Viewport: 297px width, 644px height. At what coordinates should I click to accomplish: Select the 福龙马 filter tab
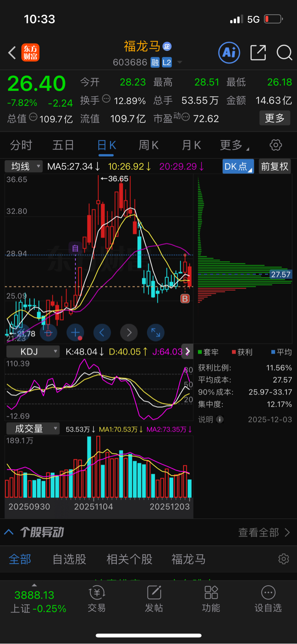click(188, 559)
